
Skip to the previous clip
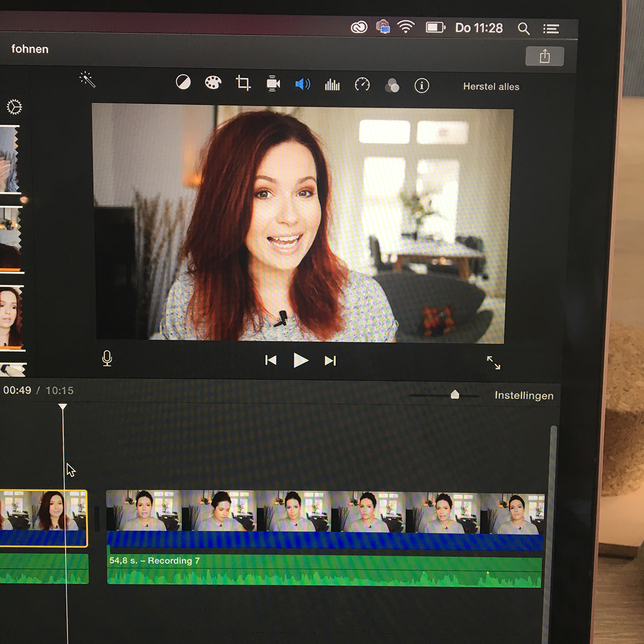(x=271, y=360)
